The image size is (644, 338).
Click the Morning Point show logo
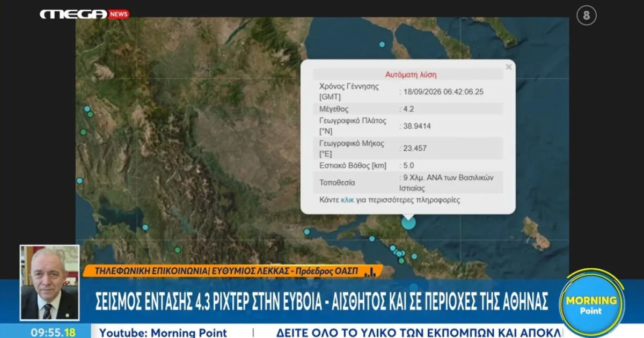click(591, 302)
